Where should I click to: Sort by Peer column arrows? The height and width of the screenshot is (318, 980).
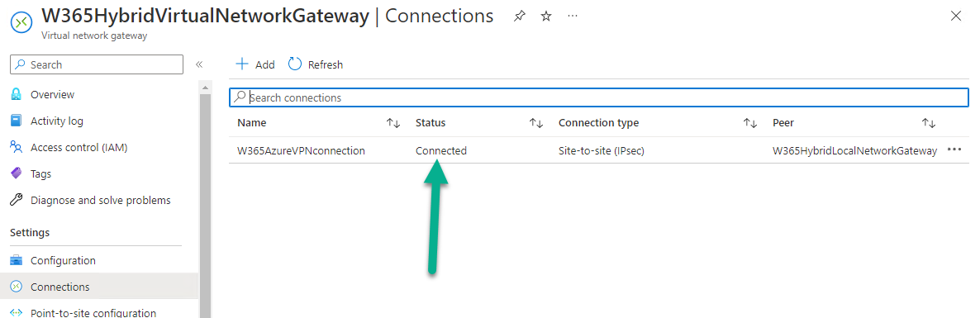[x=929, y=123]
